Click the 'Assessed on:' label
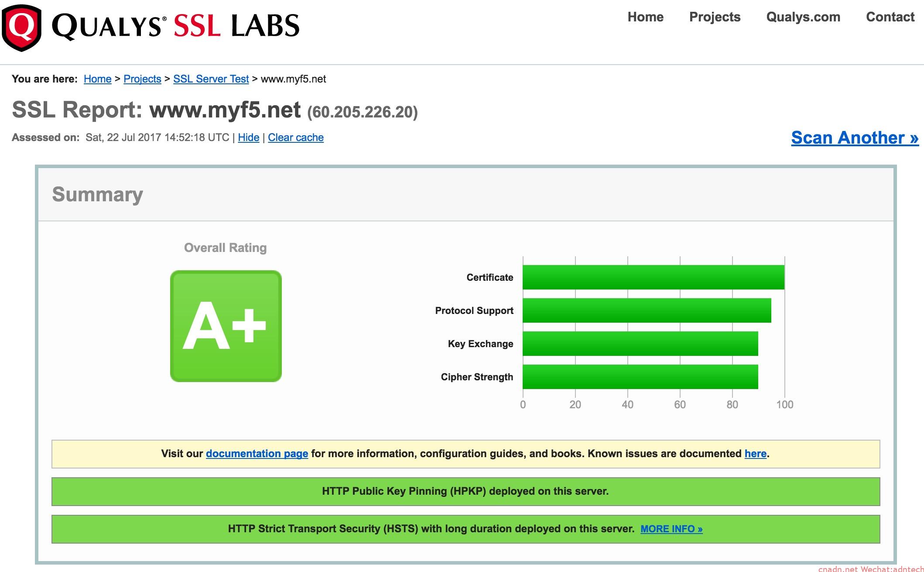The height and width of the screenshot is (572, 924). (x=46, y=138)
